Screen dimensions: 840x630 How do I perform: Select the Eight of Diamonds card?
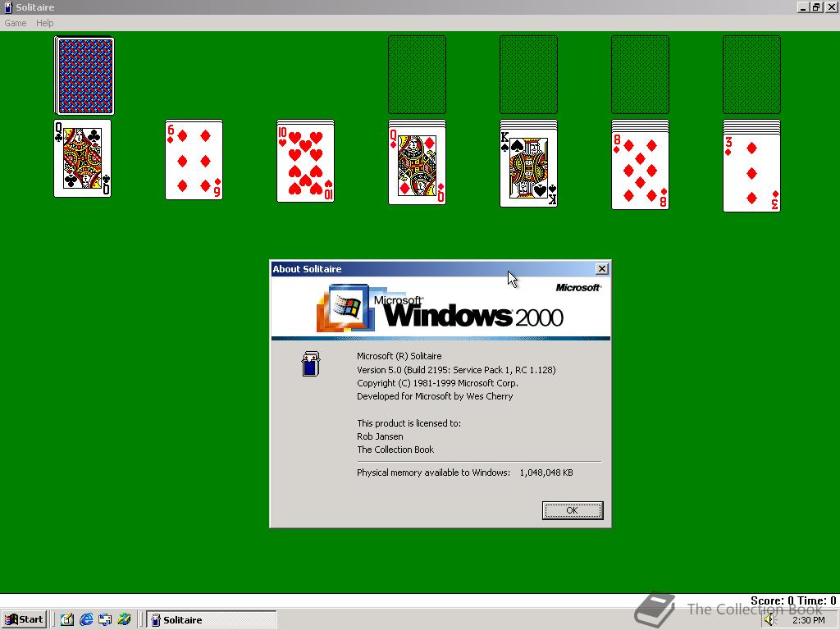pos(640,170)
